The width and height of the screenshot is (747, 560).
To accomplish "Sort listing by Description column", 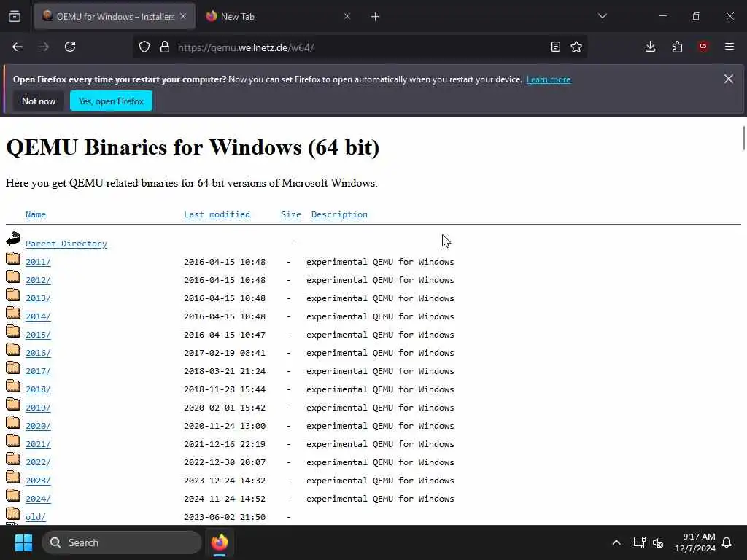I will pyautogui.click(x=339, y=214).
